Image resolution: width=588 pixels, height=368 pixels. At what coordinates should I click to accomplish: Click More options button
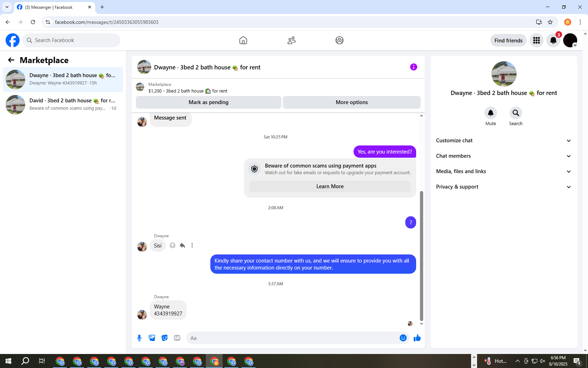coord(352,102)
